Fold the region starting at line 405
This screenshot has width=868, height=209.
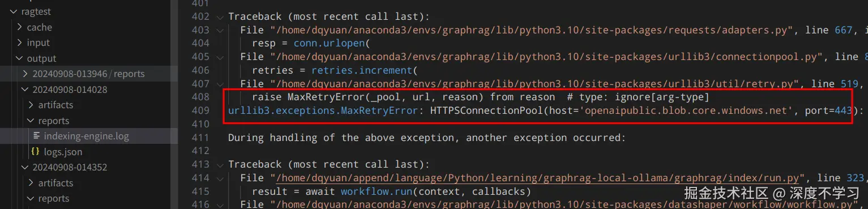pyautogui.click(x=220, y=57)
